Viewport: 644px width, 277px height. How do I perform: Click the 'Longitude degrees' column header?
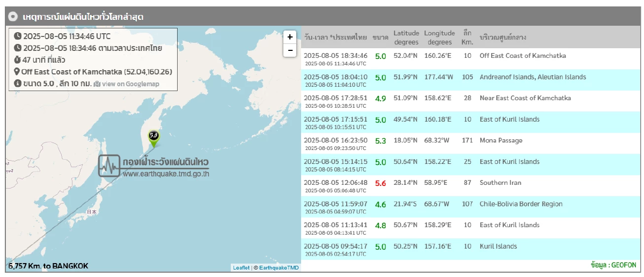440,38
